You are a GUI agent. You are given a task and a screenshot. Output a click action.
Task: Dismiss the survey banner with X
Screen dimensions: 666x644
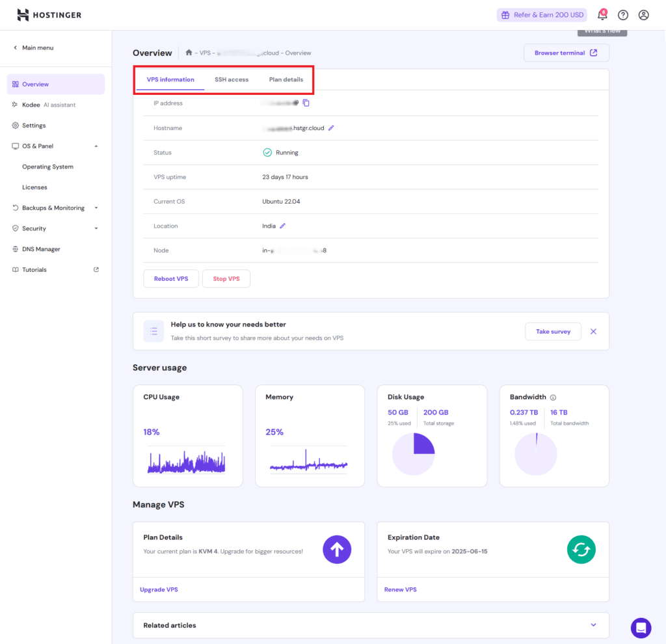click(x=593, y=331)
